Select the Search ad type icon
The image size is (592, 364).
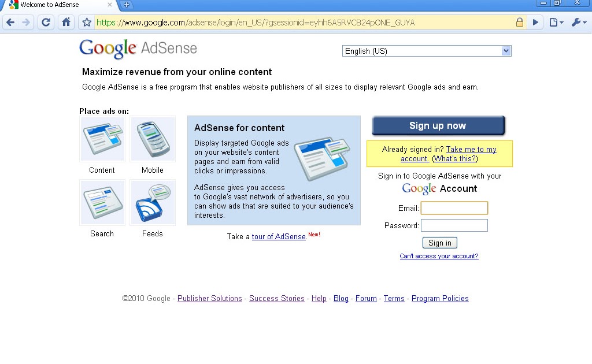coord(102,203)
